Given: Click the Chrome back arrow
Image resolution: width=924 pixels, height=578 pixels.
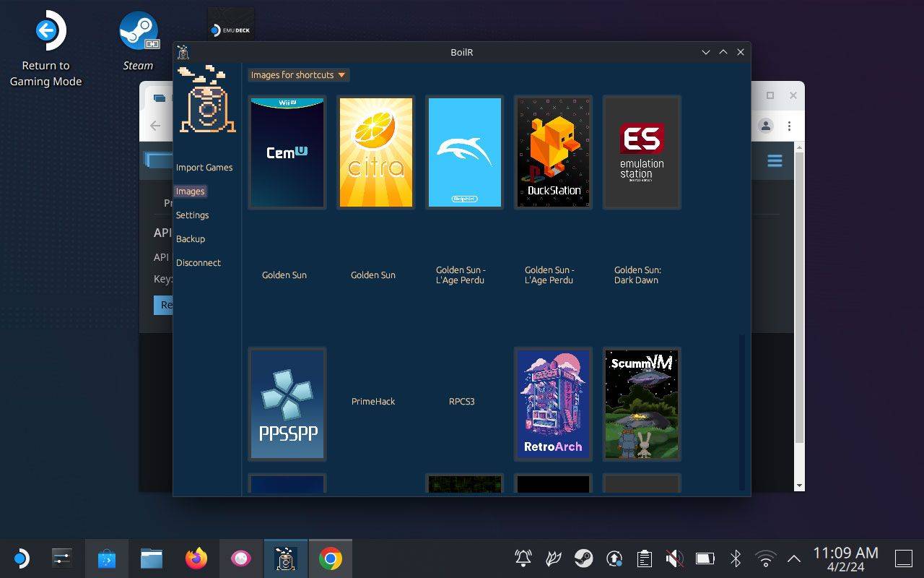Looking at the screenshot, I should [x=155, y=126].
